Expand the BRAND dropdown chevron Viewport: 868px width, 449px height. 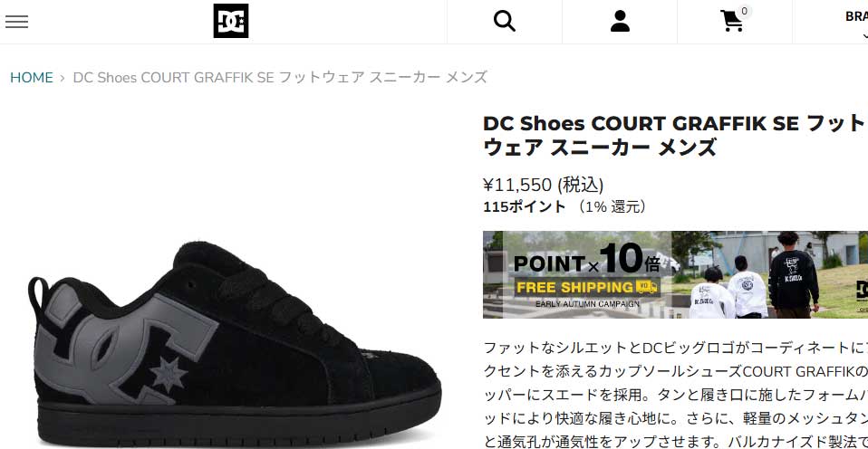coord(864,34)
